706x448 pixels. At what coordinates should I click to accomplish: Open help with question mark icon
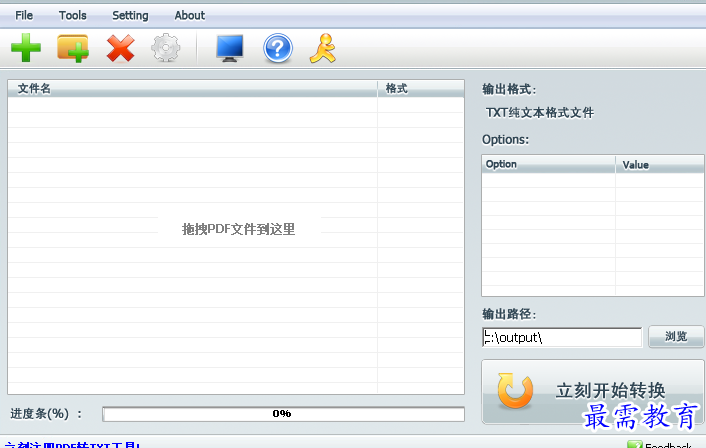278,48
